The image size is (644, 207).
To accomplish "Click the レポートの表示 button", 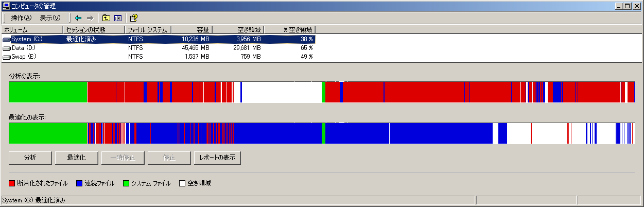I will point(217,158).
